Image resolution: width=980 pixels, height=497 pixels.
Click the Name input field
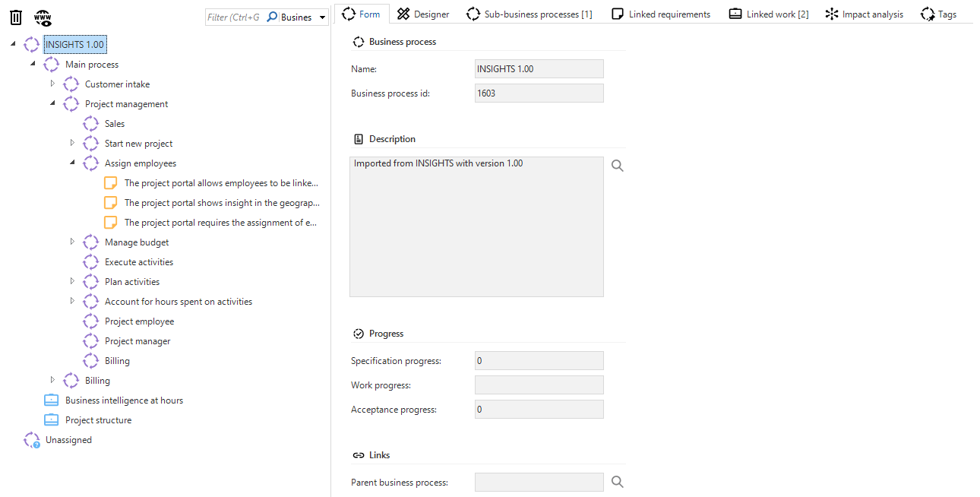(x=539, y=69)
